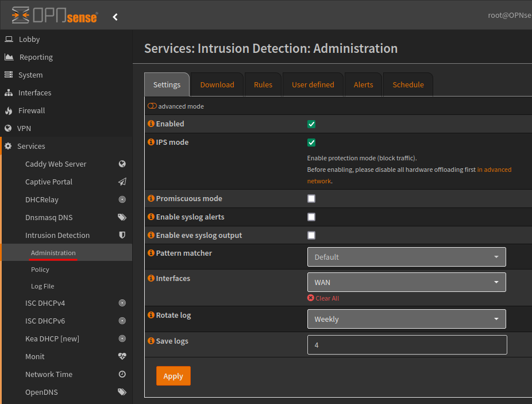Viewport: 532px width, 404px height.
Task: Open the Interfaces WAN dropdown
Action: pyautogui.click(x=406, y=282)
